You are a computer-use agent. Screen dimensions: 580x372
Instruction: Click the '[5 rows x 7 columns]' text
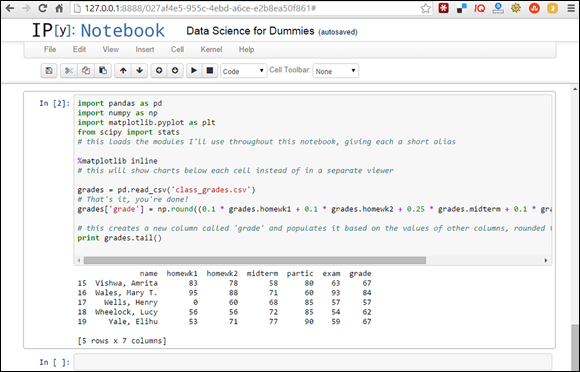tap(122, 341)
